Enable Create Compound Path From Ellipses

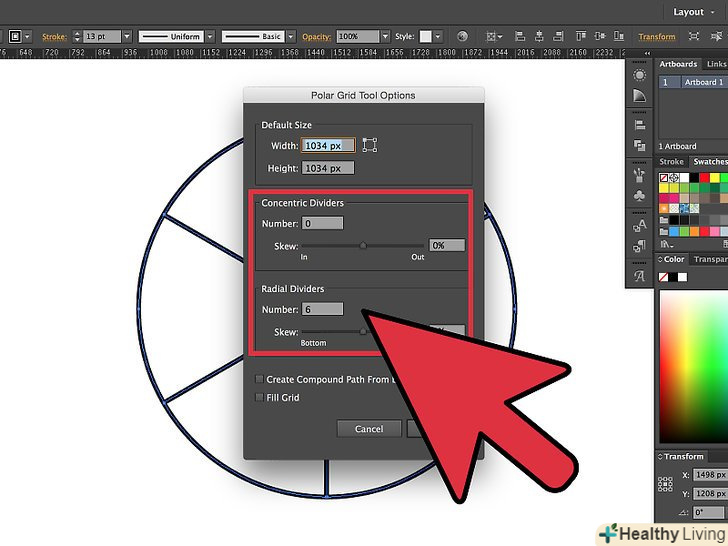[x=260, y=379]
